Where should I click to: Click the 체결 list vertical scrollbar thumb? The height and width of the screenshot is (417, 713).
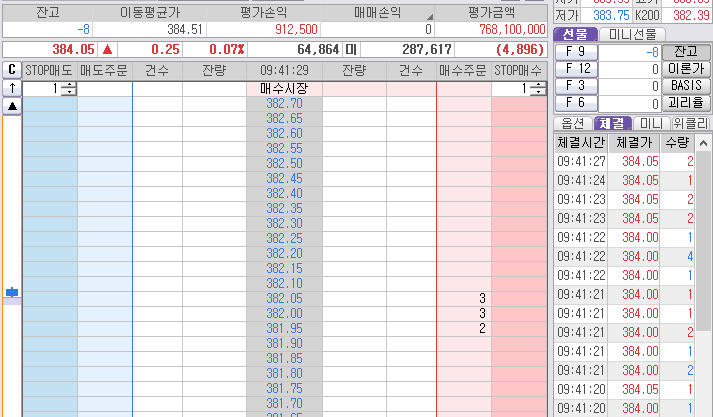tap(703, 241)
